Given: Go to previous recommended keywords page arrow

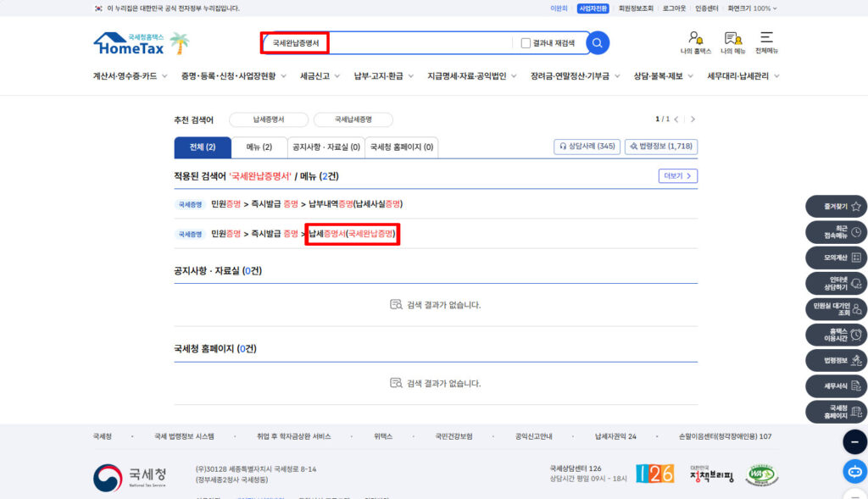Looking at the screenshot, I should click(676, 119).
